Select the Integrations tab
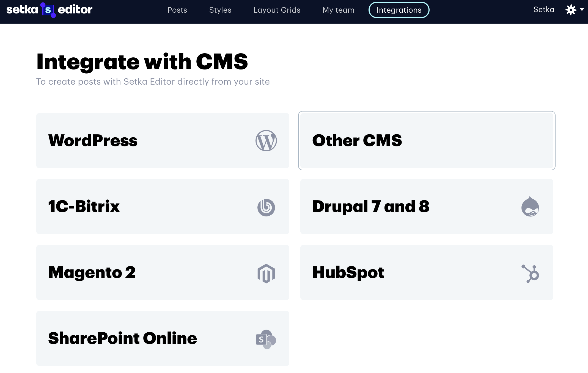This screenshot has width=588, height=373. coord(399,10)
